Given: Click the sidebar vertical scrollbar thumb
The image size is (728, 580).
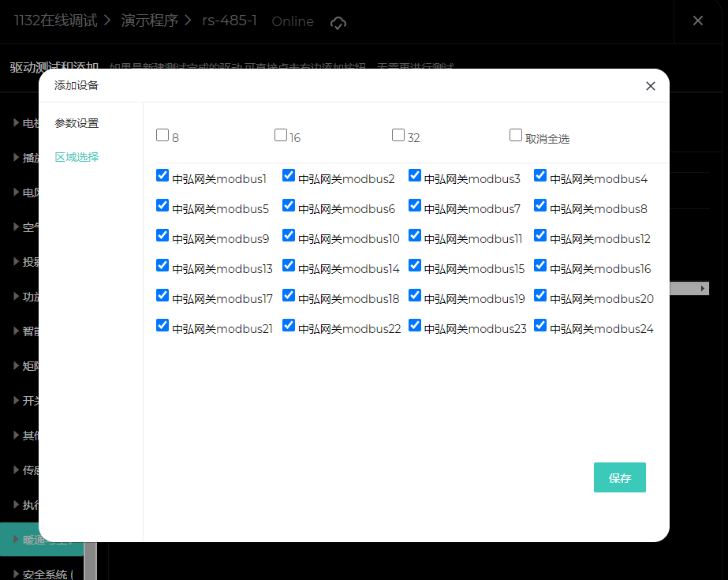Looking at the screenshot, I should point(91,561).
